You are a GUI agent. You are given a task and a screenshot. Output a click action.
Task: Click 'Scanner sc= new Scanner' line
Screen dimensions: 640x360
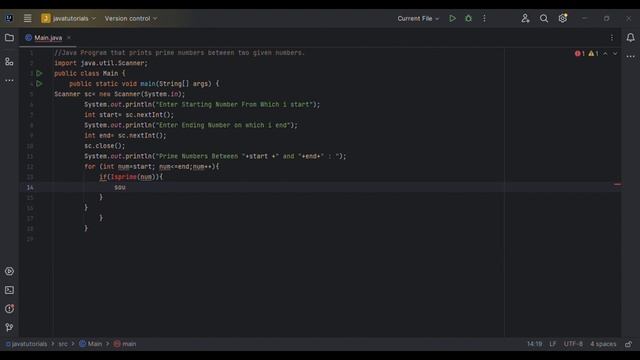[120, 94]
